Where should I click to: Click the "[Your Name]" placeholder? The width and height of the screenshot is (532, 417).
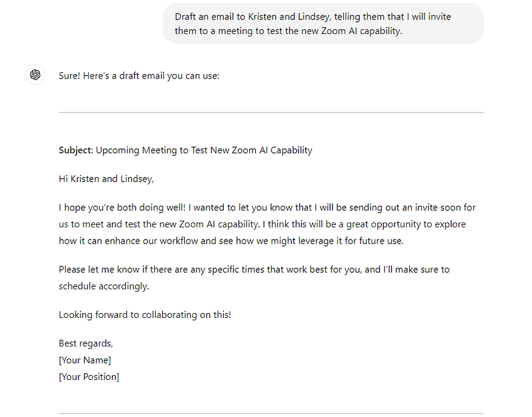pos(85,360)
